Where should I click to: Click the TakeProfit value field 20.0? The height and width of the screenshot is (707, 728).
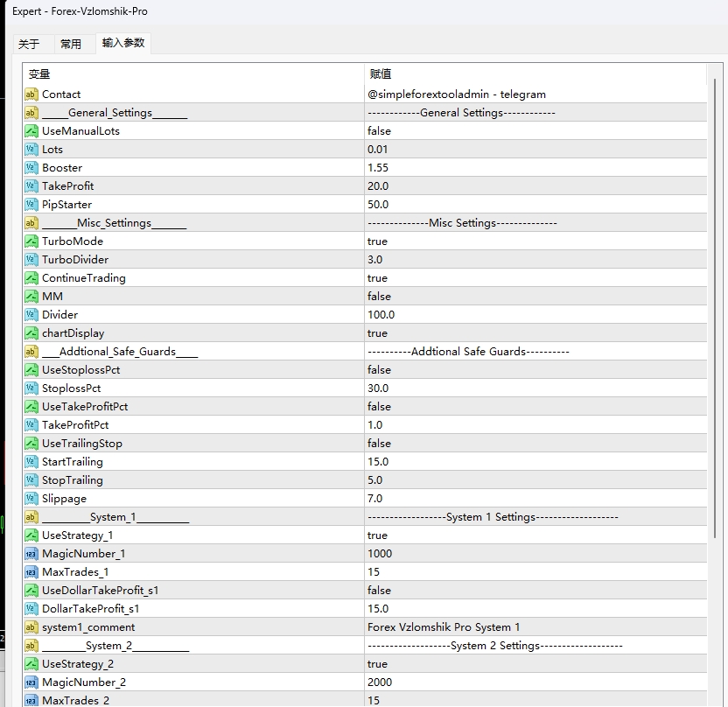pos(378,186)
